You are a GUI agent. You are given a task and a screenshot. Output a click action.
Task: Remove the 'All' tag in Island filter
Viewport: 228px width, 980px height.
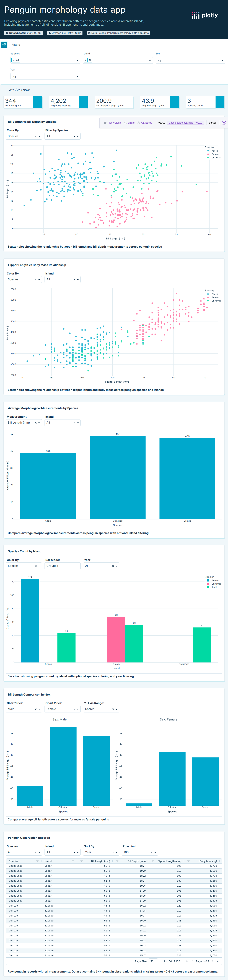tap(86, 60)
